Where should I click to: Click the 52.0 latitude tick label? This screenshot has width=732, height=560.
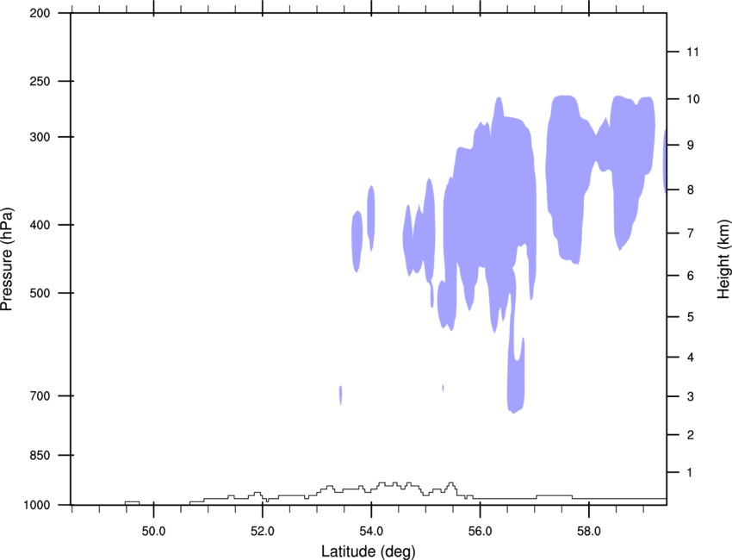point(263,532)
